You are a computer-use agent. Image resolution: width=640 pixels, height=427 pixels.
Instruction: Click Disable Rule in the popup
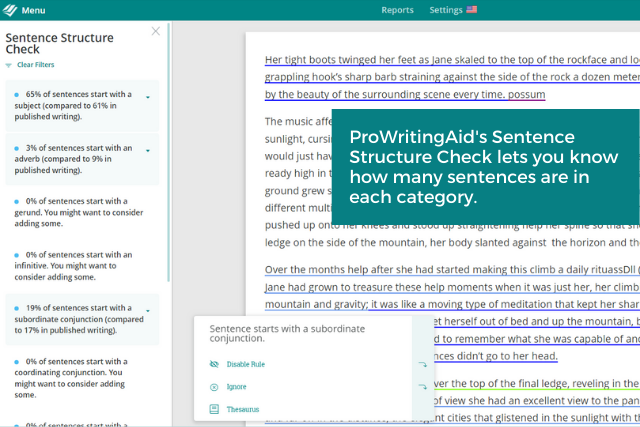click(x=246, y=364)
